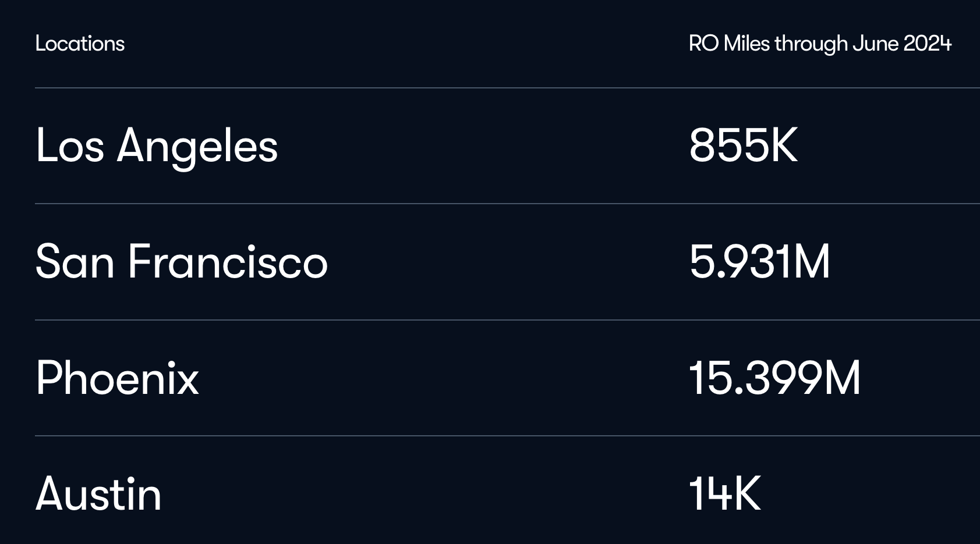Click the word "Francisco" in the second row

click(x=228, y=262)
